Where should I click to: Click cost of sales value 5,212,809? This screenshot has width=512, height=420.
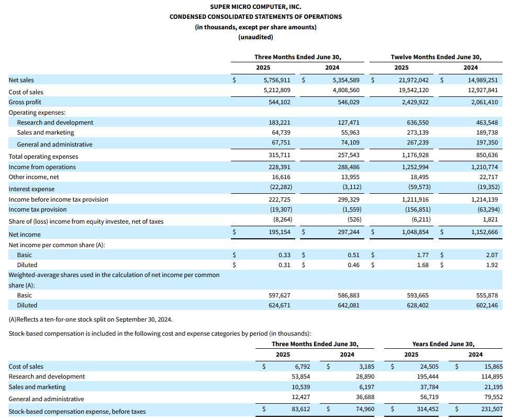point(277,90)
